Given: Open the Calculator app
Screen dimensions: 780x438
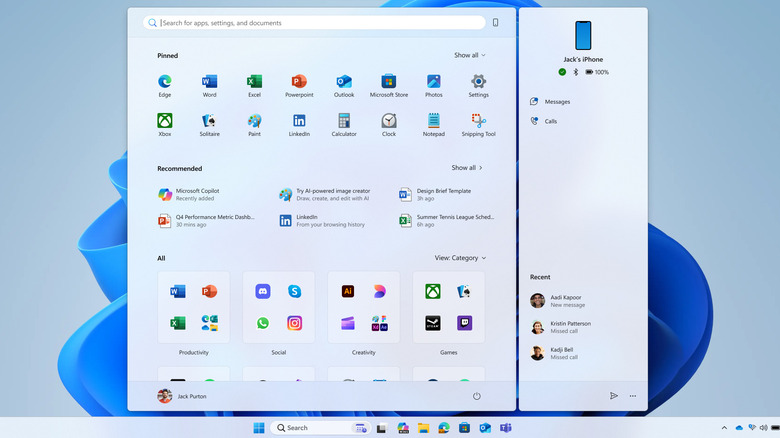Looking at the screenshot, I should (344, 121).
